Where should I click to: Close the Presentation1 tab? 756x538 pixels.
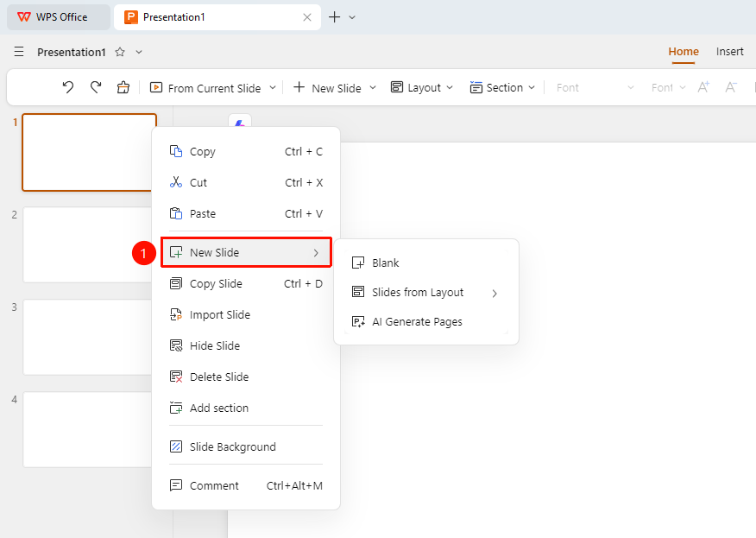307,17
